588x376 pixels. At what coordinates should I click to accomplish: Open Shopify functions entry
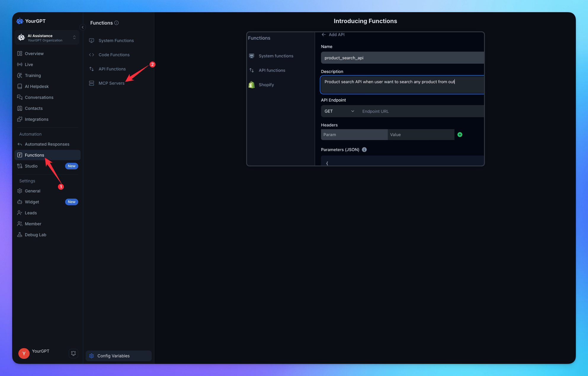click(x=266, y=85)
